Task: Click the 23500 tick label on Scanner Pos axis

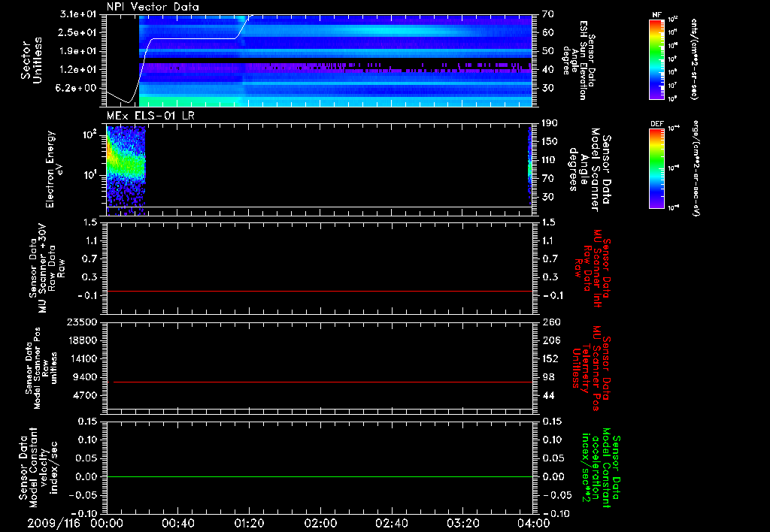Action: (x=83, y=322)
